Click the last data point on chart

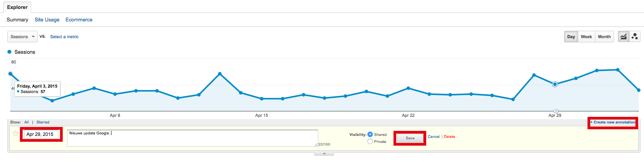[639, 90]
